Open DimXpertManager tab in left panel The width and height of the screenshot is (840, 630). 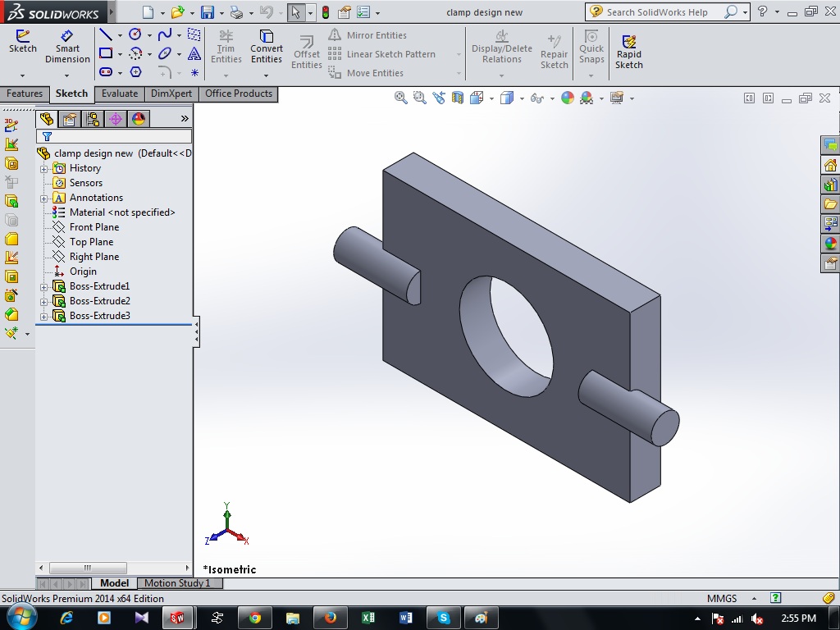(x=116, y=118)
